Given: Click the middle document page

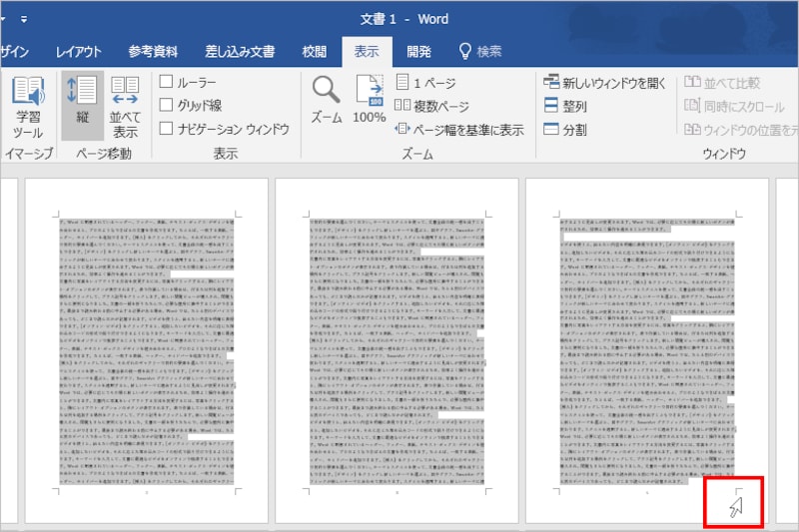Looking at the screenshot, I should [x=397, y=350].
